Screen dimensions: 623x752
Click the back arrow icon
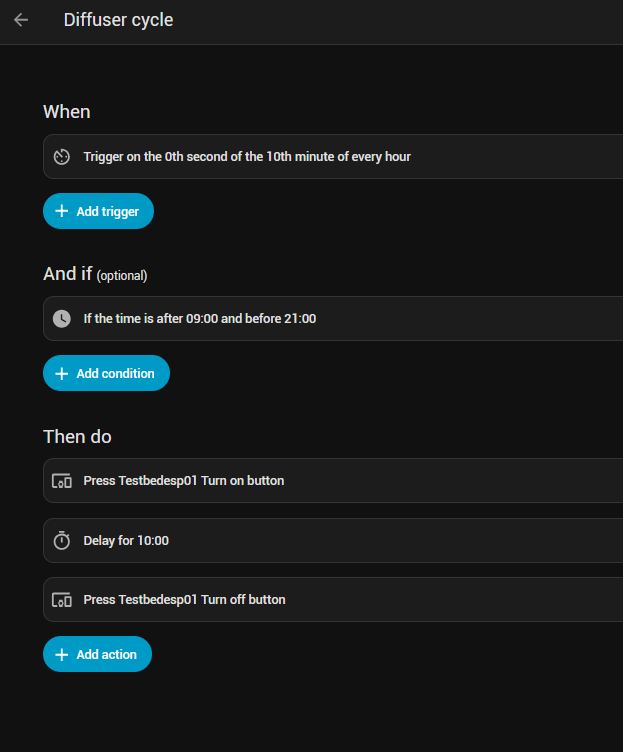pyautogui.click(x=21, y=20)
